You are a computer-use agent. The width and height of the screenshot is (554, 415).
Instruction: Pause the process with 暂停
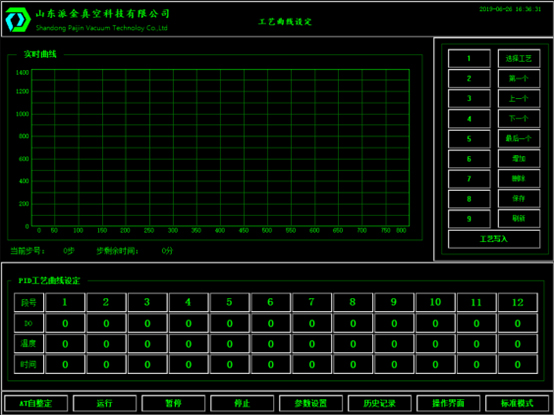pos(173,403)
